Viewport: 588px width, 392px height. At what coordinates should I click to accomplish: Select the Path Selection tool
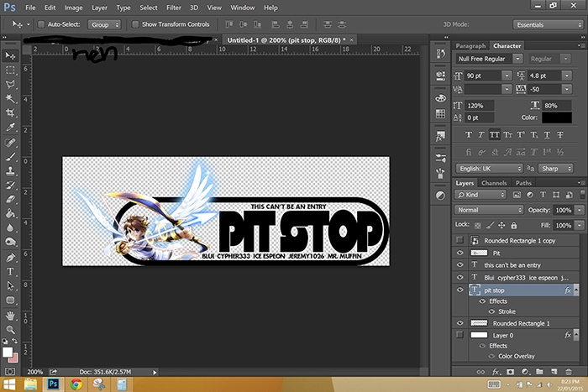tap(10, 286)
